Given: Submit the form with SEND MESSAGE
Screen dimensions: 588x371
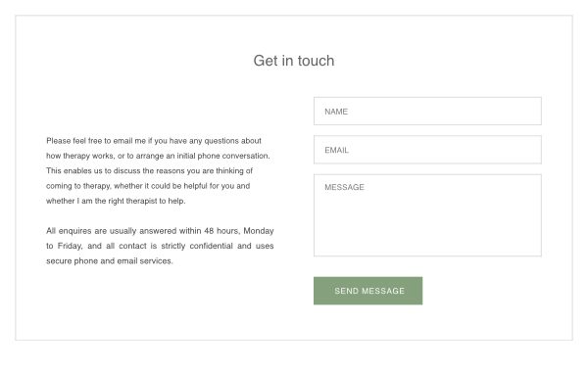Looking at the screenshot, I should [367, 291].
